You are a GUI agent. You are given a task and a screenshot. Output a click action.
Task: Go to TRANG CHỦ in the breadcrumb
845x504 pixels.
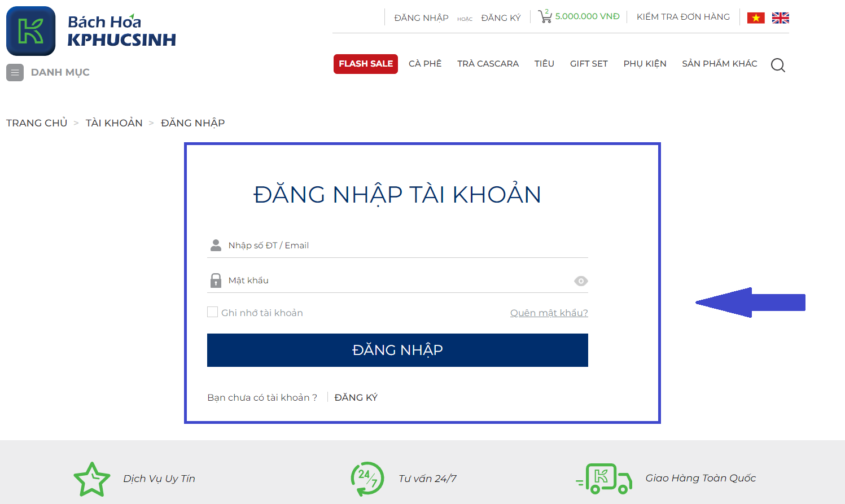[37, 123]
